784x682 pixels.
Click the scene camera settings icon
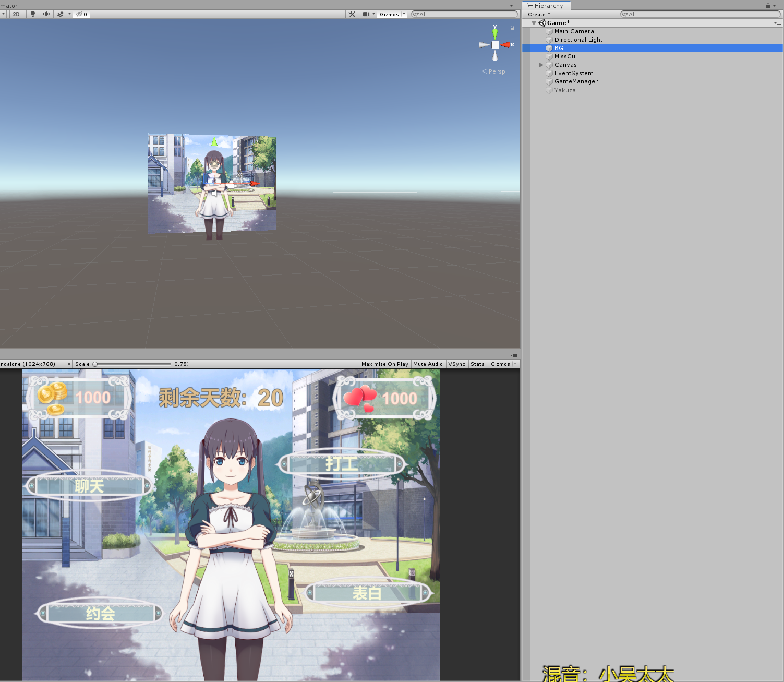tap(366, 14)
